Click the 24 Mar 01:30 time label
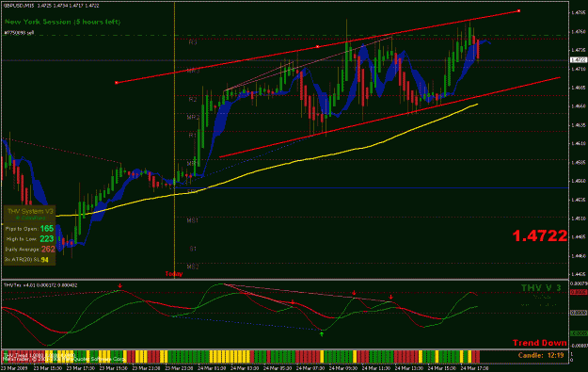588x372 pixels. [212, 368]
